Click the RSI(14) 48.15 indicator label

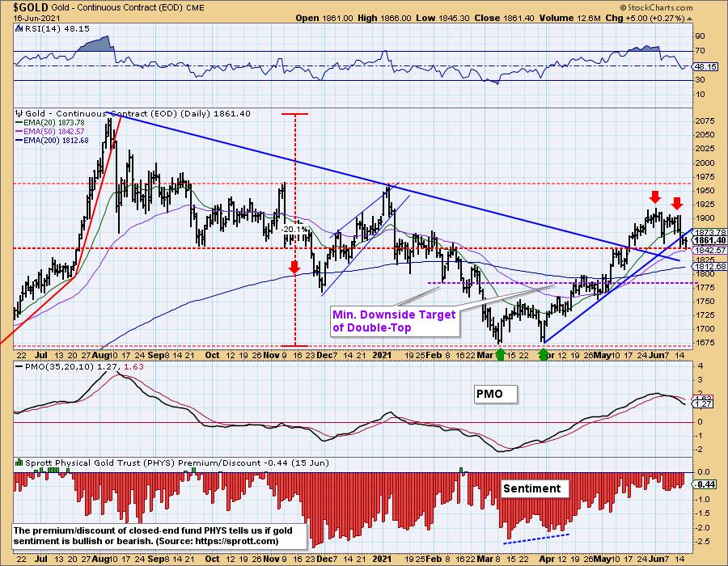click(x=57, y=29)
